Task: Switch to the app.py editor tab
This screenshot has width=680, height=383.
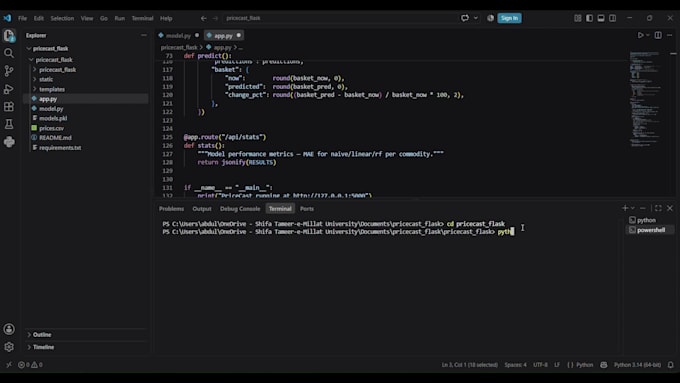Action: [223, 36]
